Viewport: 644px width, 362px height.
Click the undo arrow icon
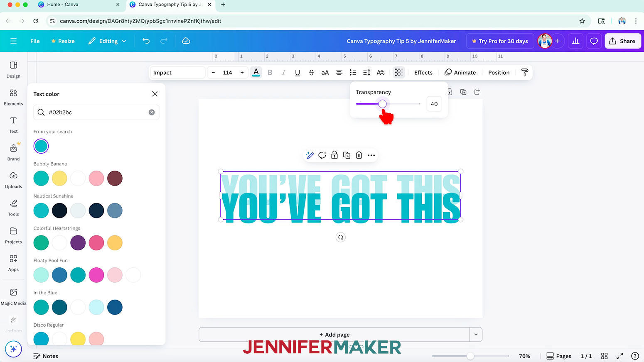click(x=146, y=41)
